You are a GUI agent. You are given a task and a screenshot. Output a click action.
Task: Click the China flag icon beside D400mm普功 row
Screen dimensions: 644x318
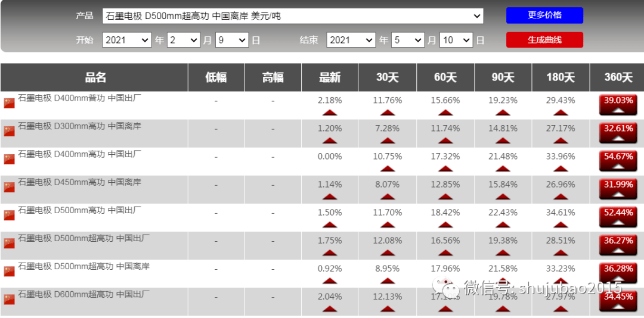pyautogui.click(x=10, y=104)
